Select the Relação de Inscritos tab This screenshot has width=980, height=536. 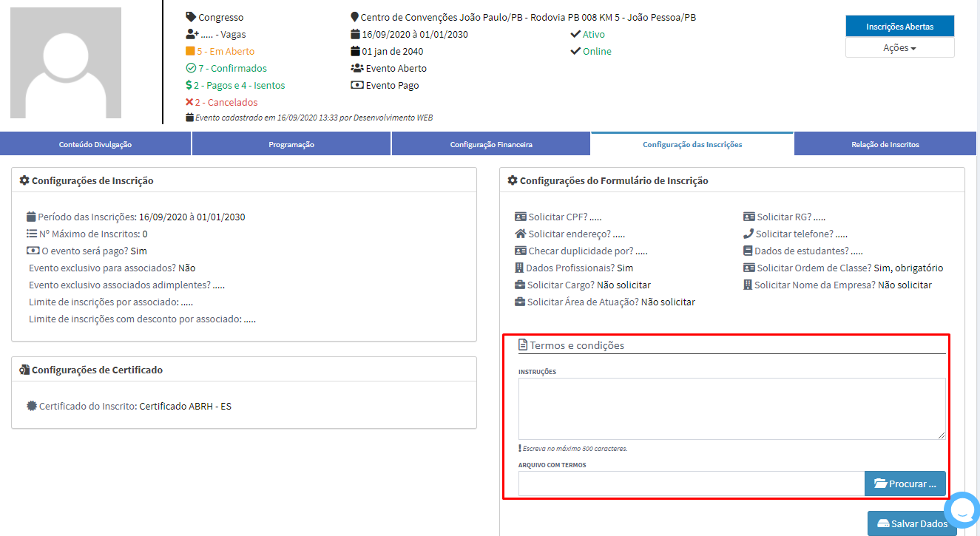click(x=885, y=144)
